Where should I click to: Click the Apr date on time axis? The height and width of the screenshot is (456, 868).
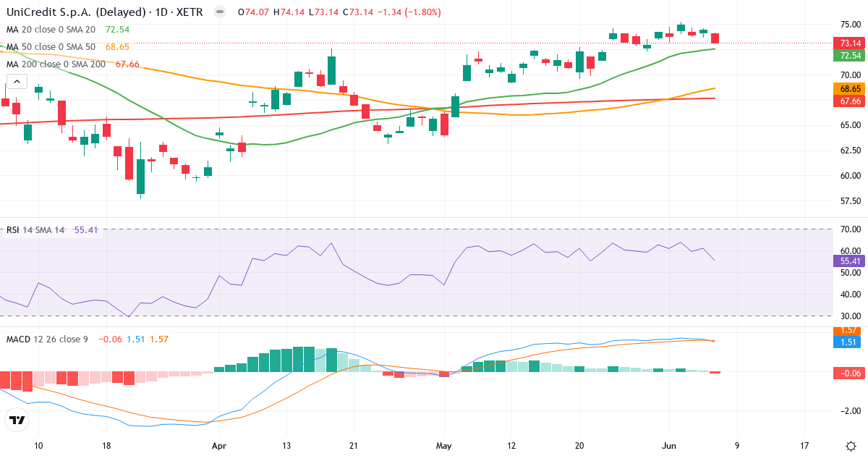218,446
